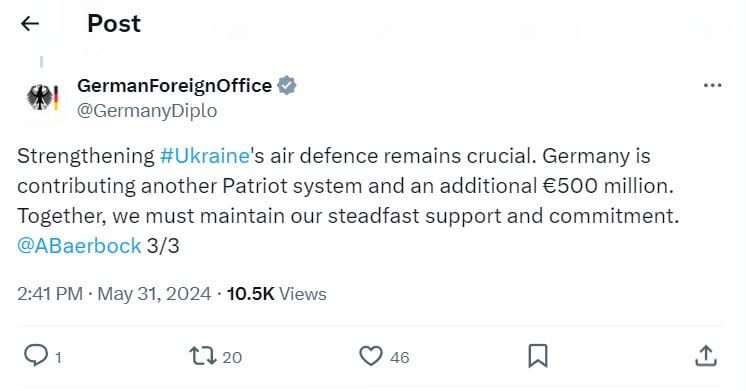Click the 2:41 PM May 31, 2024 timestamp
Screen dimensions: 746x391
click(114, 293)
